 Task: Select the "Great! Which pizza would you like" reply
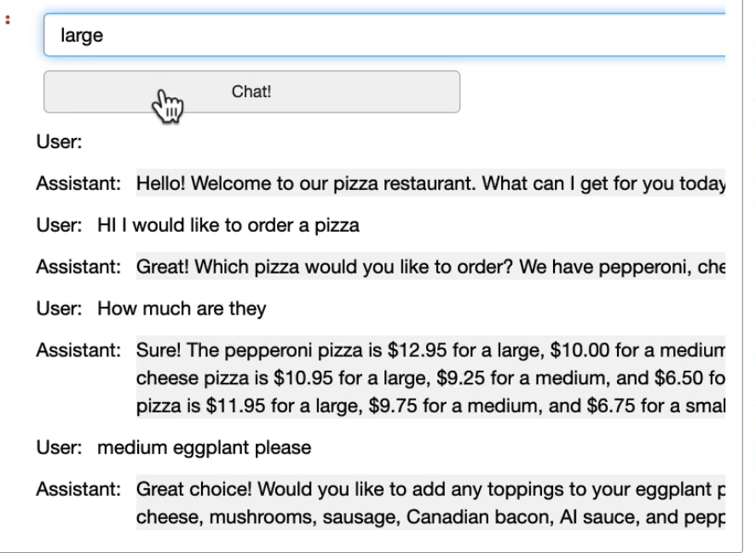tap(430, 267)
